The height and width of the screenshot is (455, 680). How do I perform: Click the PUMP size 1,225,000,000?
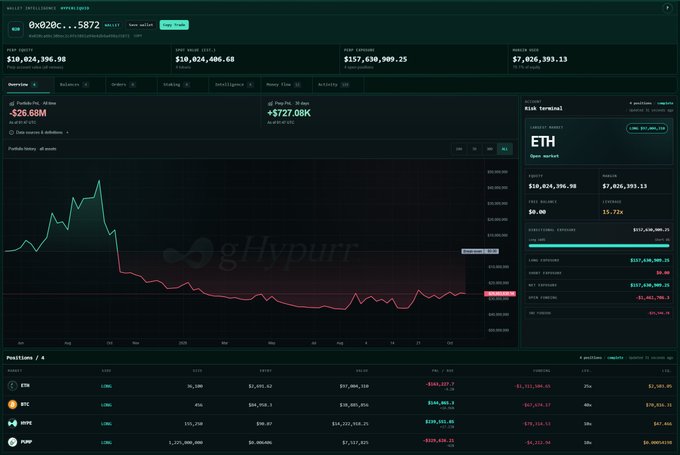[x=186, y=442]
